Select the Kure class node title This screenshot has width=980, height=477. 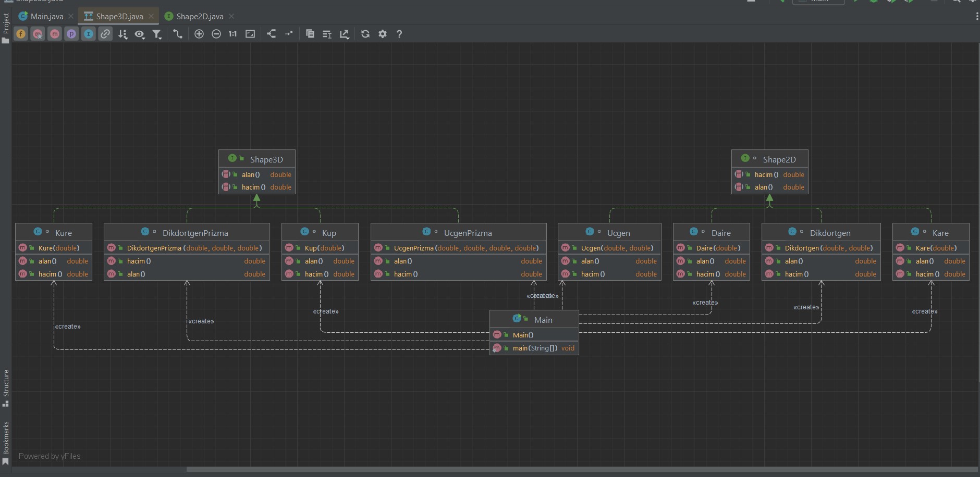64,233
